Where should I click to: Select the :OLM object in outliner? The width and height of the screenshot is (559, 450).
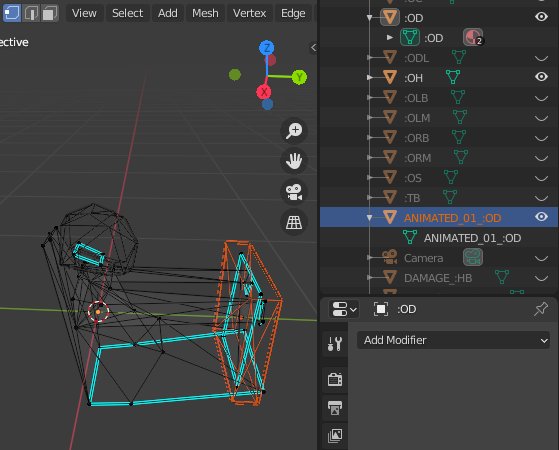[x=417, y=118]
